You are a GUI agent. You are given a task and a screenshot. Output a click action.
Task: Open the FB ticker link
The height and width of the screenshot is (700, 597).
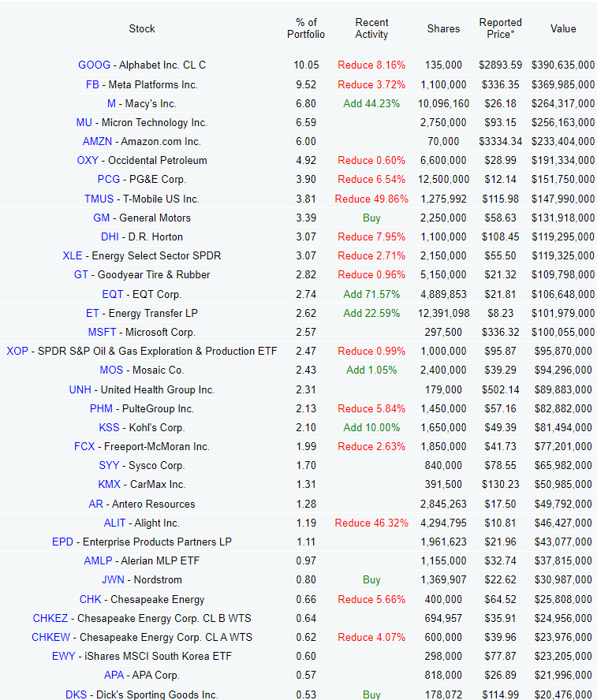pos(92,85)
